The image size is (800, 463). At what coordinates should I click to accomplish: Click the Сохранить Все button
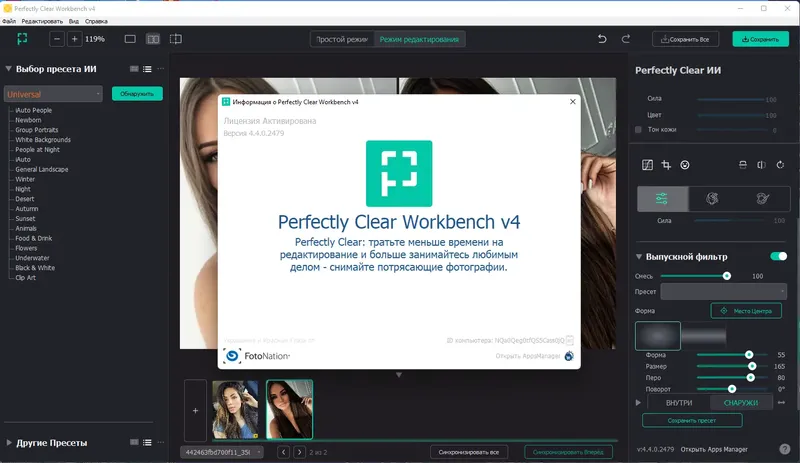[x=685, y=39]
